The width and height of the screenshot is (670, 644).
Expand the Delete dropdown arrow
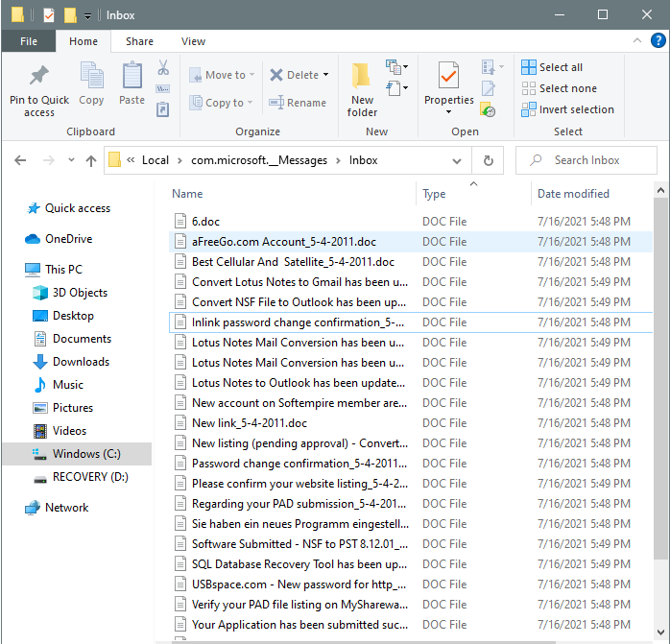[326, 75]
